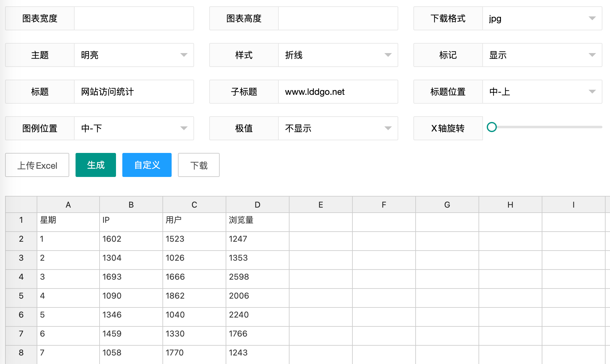Open the 样式 折线 dropdown
This screenshot has height=364, width=610.
click(338, 55)
